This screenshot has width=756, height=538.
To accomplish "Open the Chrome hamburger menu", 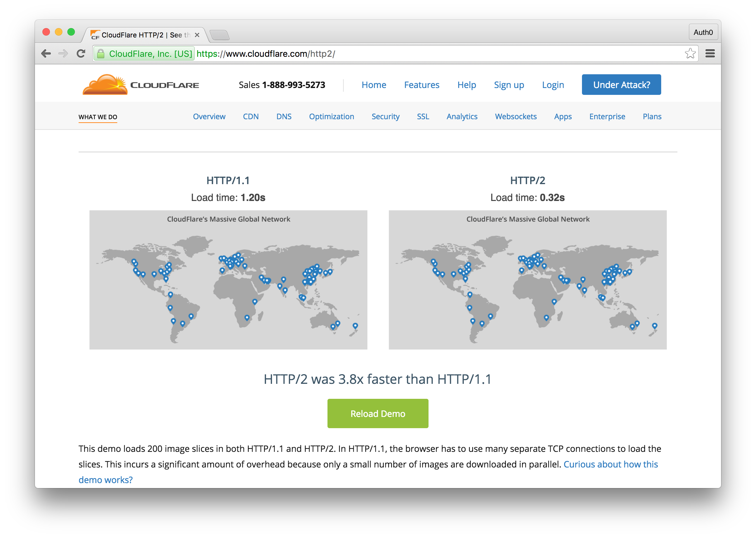I will pyautogui.click(x=710, y=53).
